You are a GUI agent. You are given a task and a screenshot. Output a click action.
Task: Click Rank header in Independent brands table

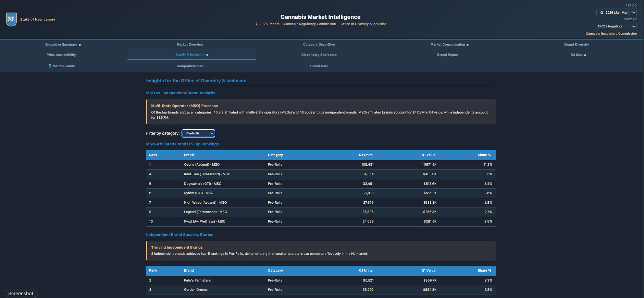coord(153,271)
